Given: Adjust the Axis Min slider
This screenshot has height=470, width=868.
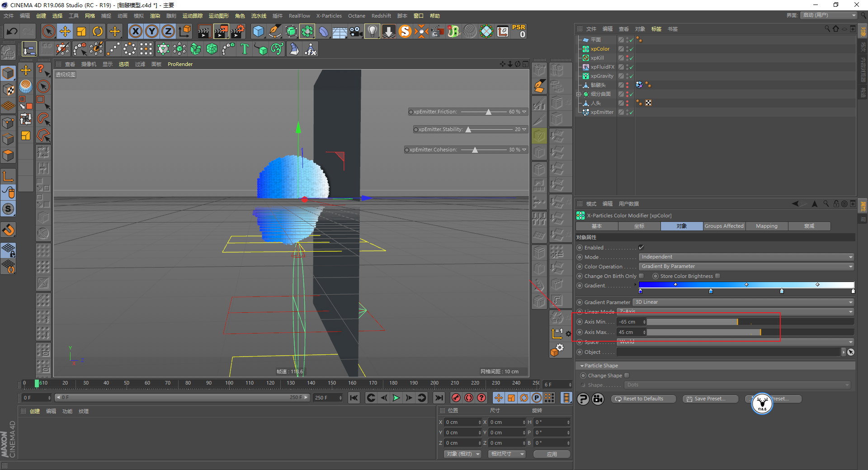Looking at the screenshot, I should click(750, 322).
